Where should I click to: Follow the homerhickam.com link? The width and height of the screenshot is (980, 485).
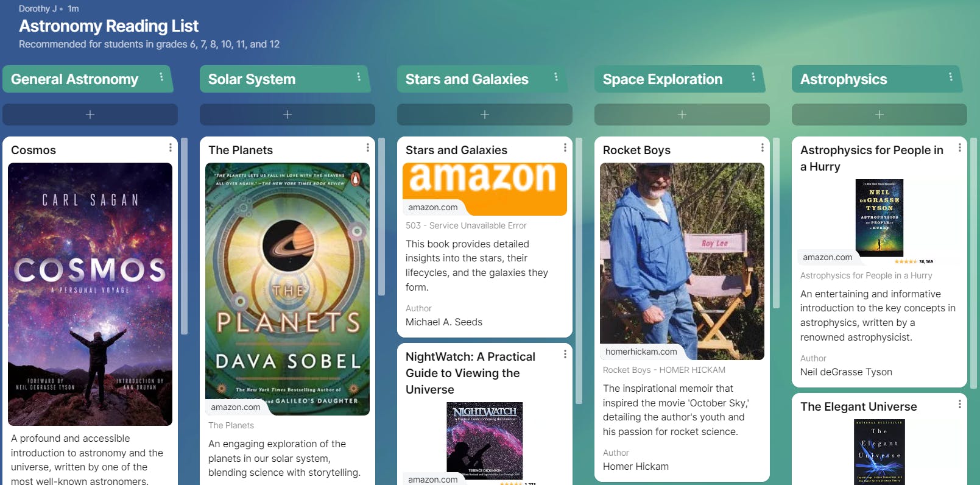tap(641, 352)
